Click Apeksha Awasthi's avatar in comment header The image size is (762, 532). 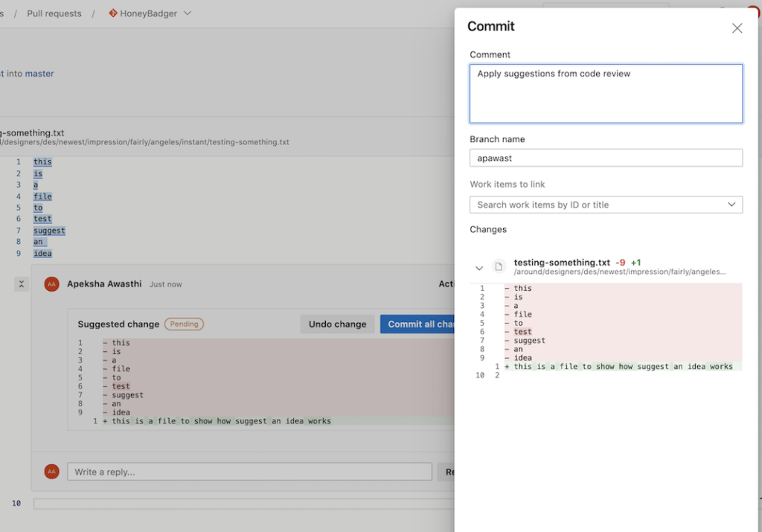(51, 284)
